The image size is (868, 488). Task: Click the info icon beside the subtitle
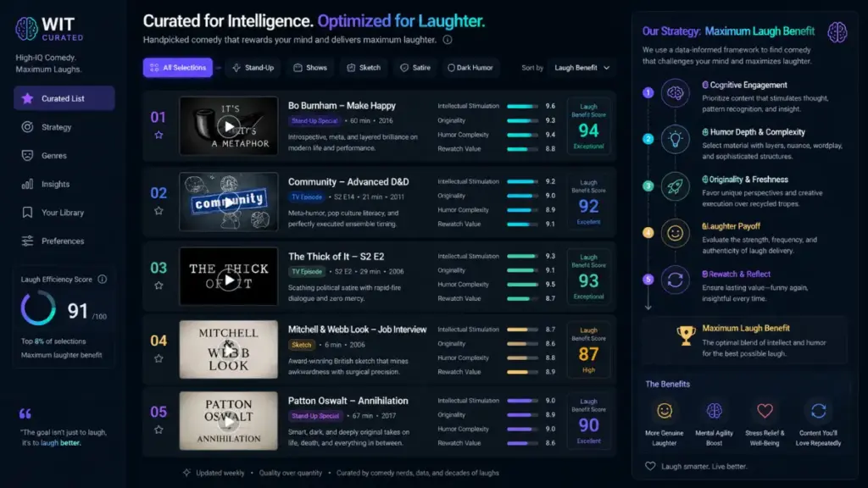click(448, 40)
